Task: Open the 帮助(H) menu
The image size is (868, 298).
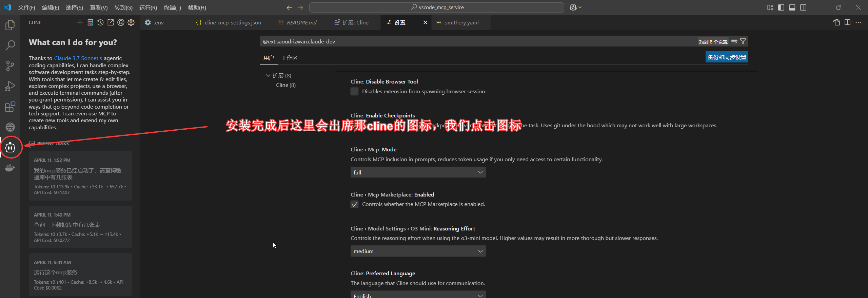Action: point(197,7)
